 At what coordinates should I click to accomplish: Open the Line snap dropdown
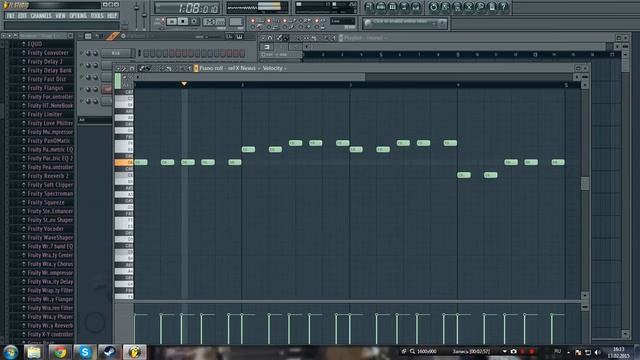342,21
